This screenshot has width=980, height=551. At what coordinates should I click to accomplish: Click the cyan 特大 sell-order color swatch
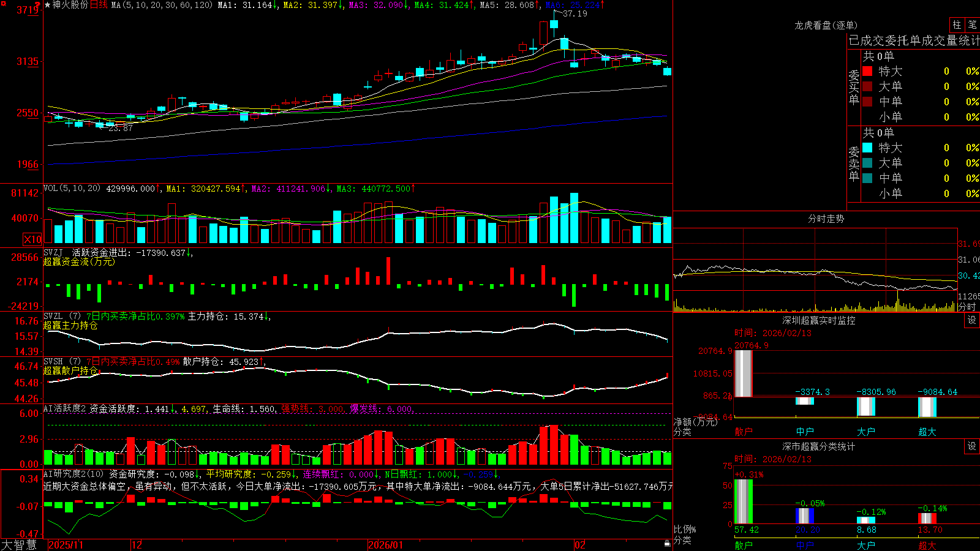pyautogui.click(x=867, y=148)
